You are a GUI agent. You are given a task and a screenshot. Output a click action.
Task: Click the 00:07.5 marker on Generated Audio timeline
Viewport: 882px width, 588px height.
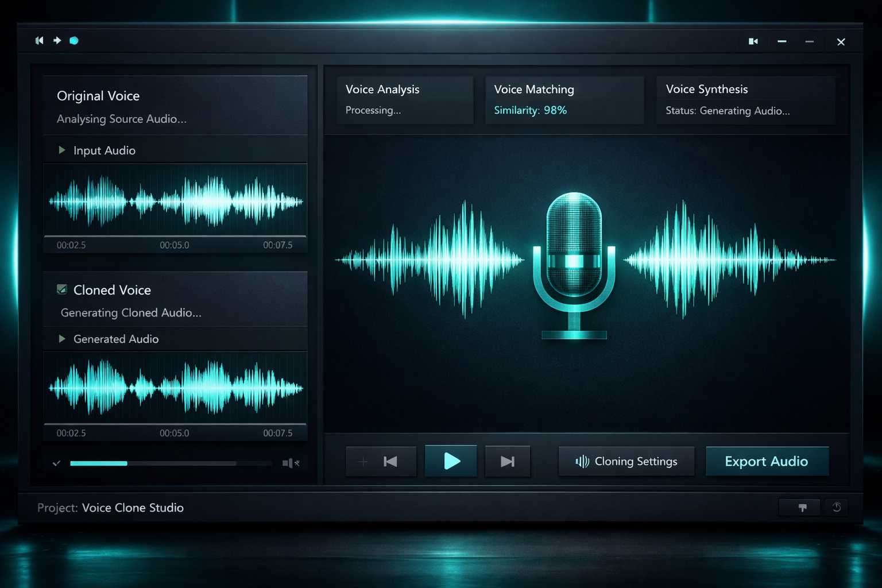[277, 433]
